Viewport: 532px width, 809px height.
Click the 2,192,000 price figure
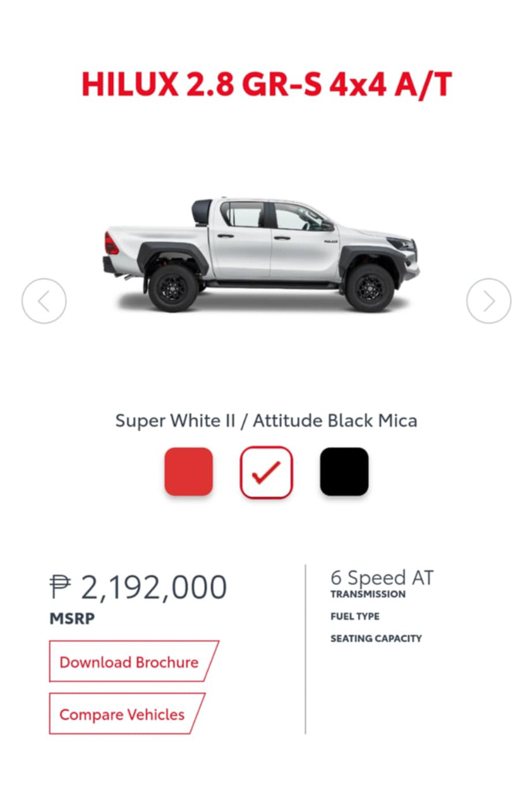click(154, 587)
